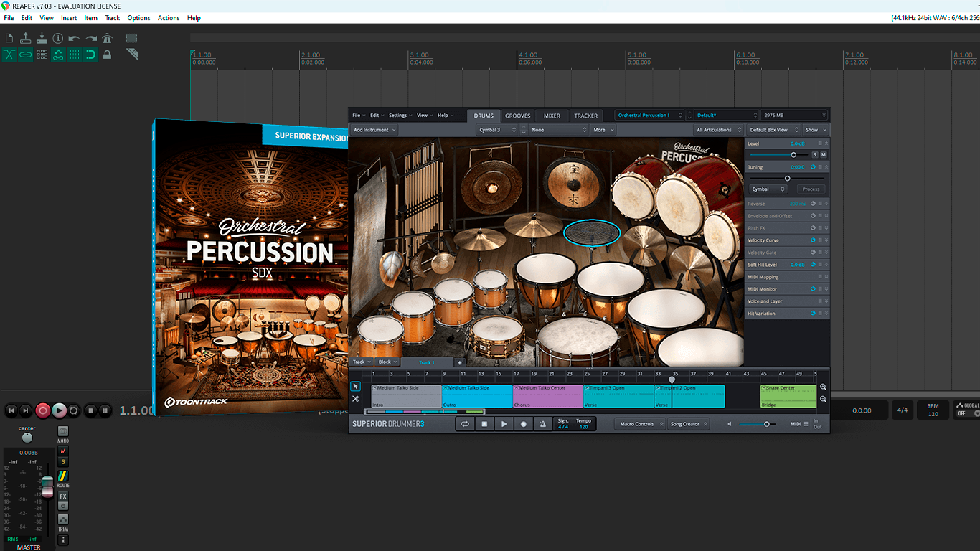Open the Macro Controls panel
The height and width of the screenshot is (551, 980).
(640, 424)
